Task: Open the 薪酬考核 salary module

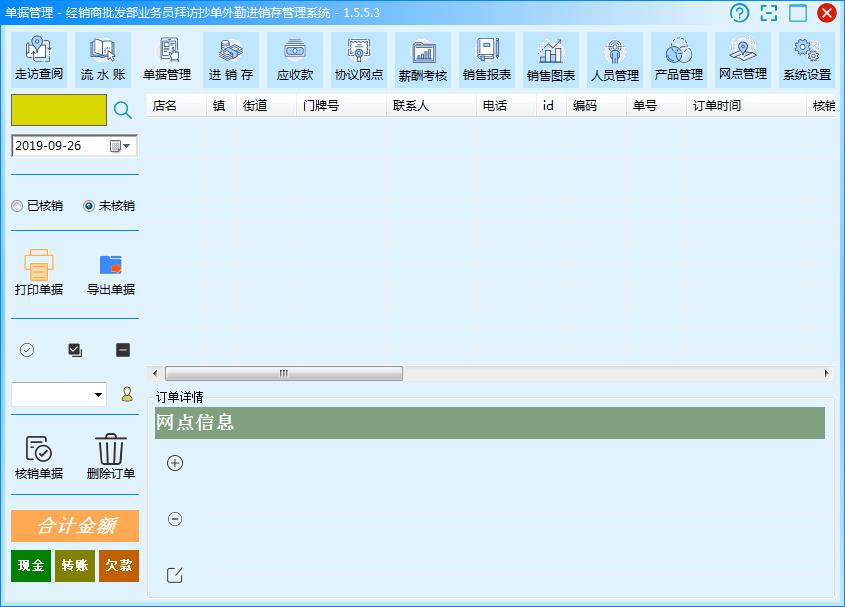Action: (423, 59)
